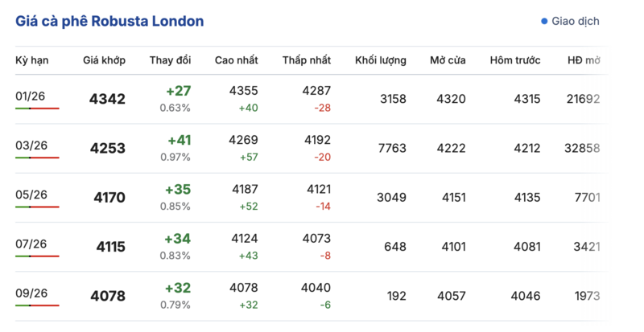Screen dimensions: 644x332
Task: Click the price range bar under 09/26
Action: pyautogui.click(x=37, y=305)
